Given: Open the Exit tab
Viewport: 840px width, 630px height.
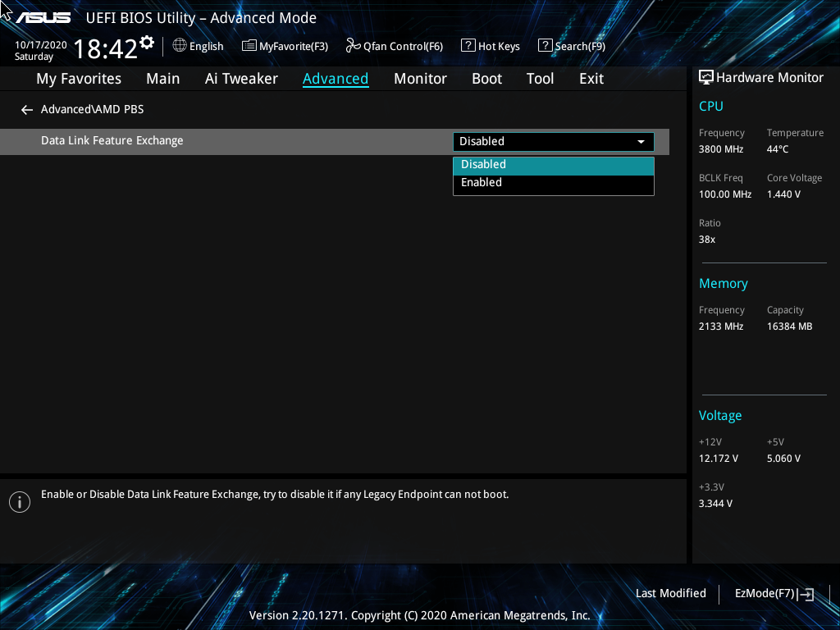Looking at the screenshot, I should tap(591, 79).
